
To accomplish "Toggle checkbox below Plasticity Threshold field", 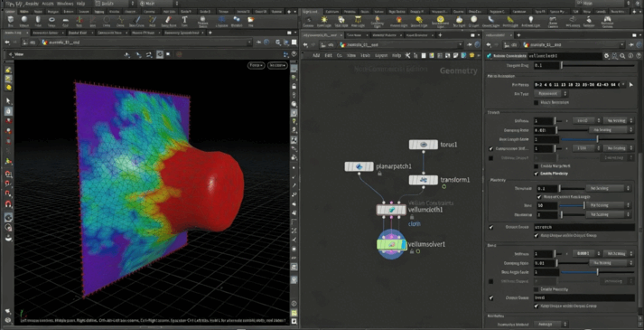I will tap(539, 197).
